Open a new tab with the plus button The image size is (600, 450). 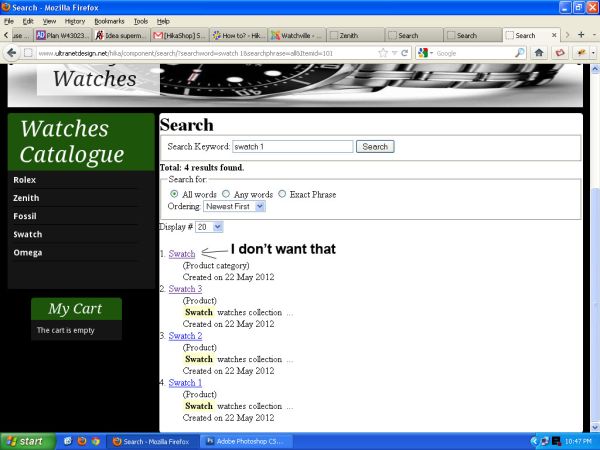[581, 35]
